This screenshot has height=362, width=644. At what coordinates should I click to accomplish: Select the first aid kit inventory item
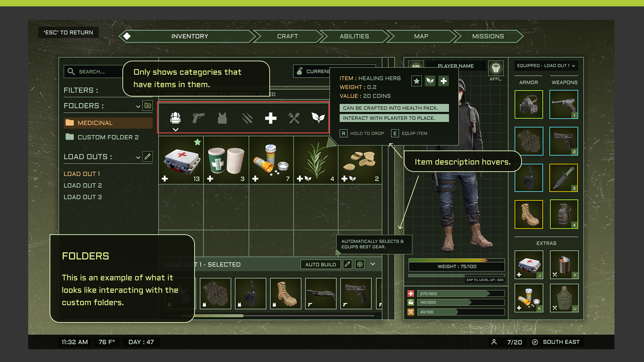coord(181,160)
